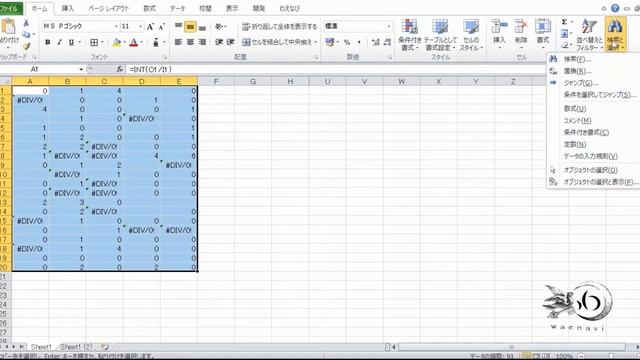Click the AutoSum sigma icon
This screenshot has width=640, height=360.
tap(564, 22)
